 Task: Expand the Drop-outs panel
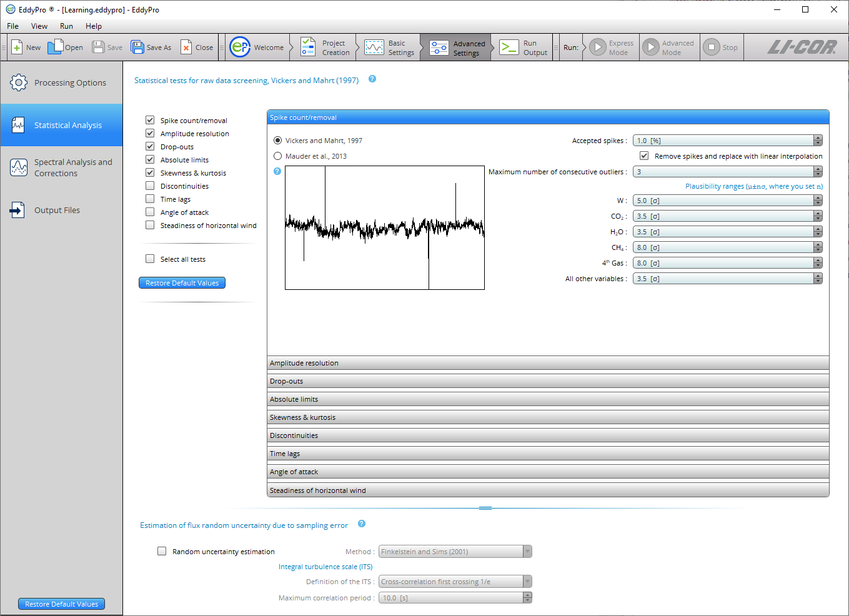point(548,381)
